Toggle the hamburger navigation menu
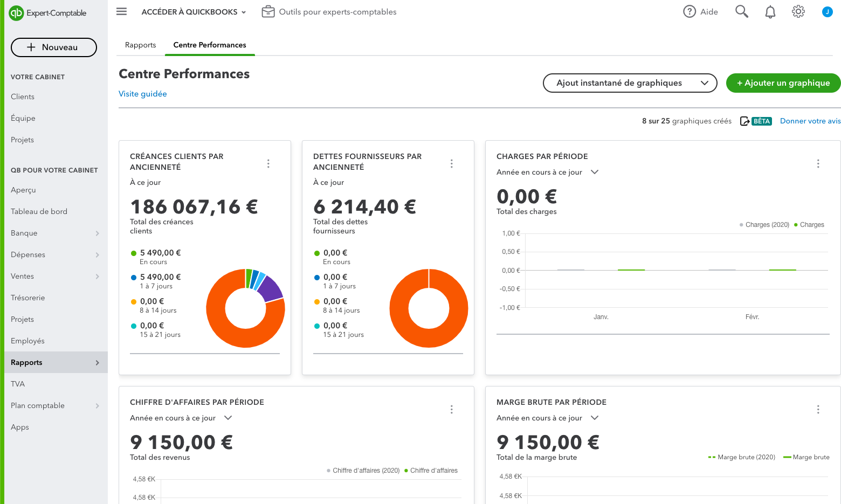841x504 pixels. point(122,11)
